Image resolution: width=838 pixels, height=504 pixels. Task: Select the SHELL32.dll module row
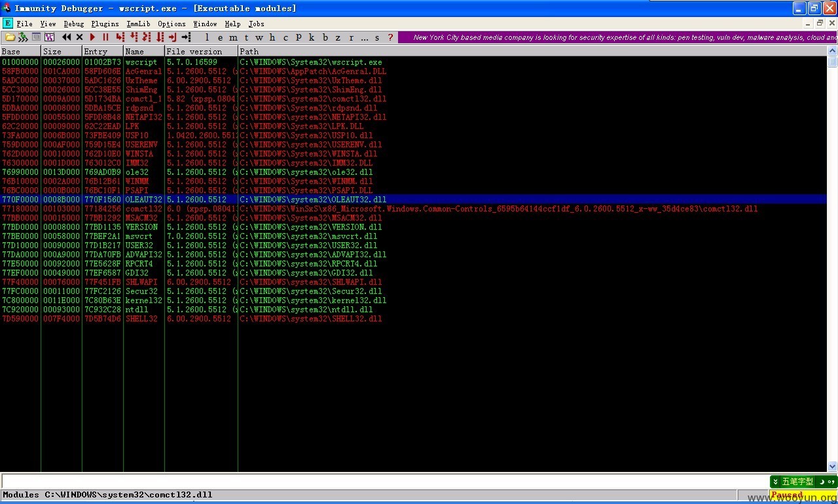point(413,319)
